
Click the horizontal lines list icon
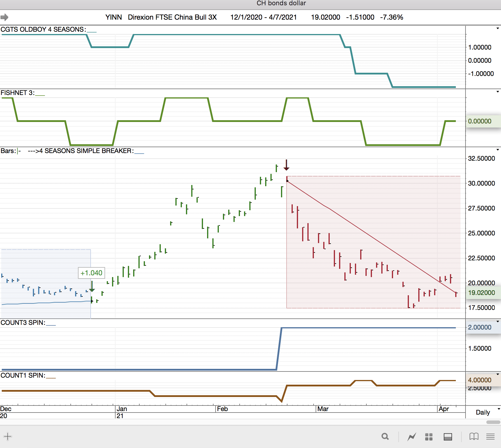point(490,437)
